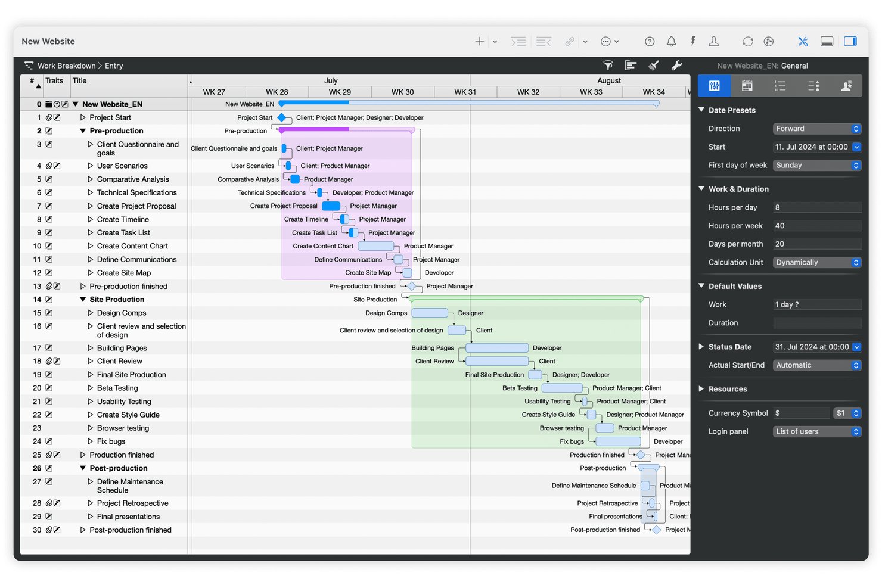The height and width of the screenshot is (588, 882).
Task: Toggle the bottom panel view button
Action: coord(827,41)
